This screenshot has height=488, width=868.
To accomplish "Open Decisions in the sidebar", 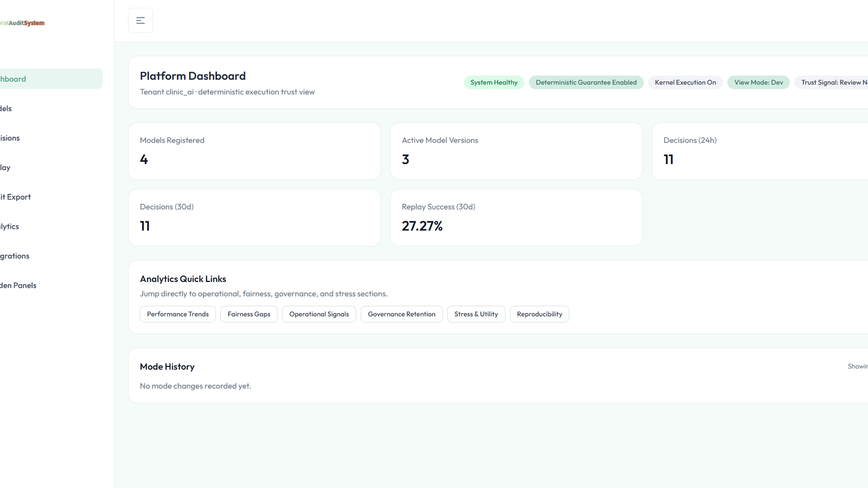I will pyautogui.click(x=10, y=138).
